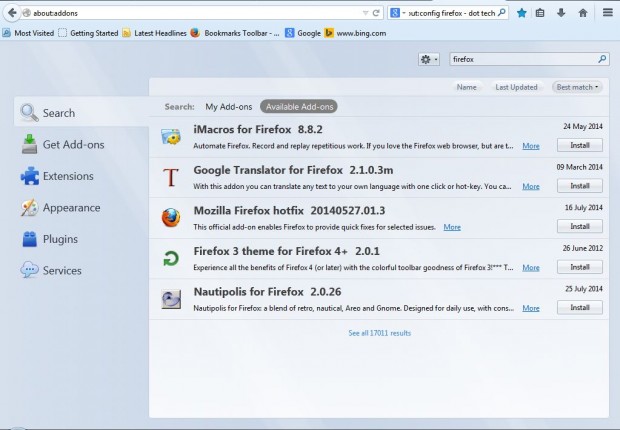The height and width of the screenshot is (430, 620).
Task: Install iMacros for Firefox
Action: (x=580, y=145)
